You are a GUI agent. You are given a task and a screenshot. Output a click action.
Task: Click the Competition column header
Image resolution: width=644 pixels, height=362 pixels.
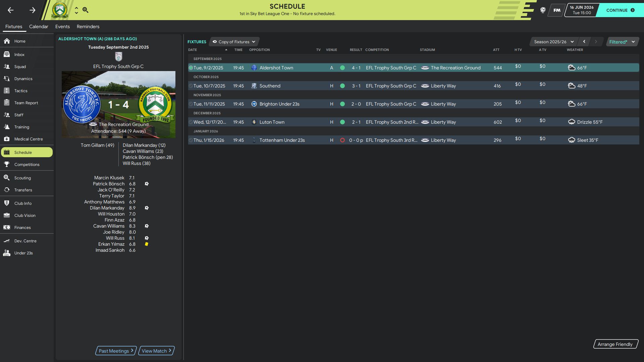coord(377,50)
